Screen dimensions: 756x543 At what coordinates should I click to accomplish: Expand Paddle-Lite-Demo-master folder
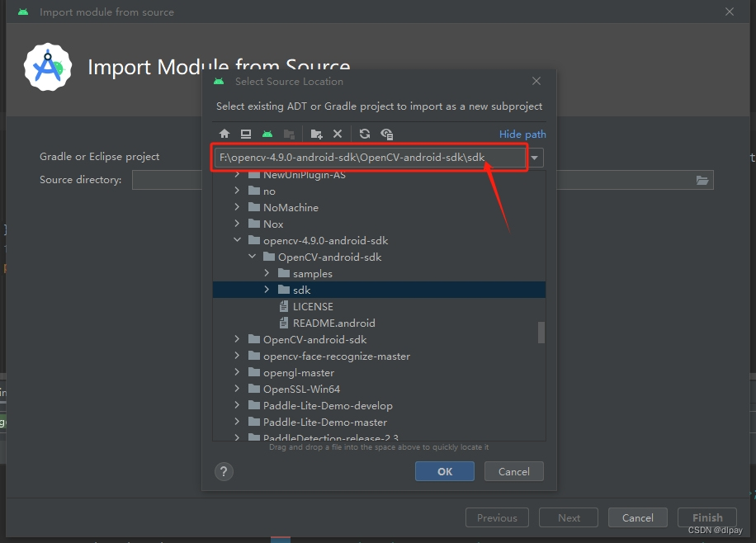tap(237, 421)
